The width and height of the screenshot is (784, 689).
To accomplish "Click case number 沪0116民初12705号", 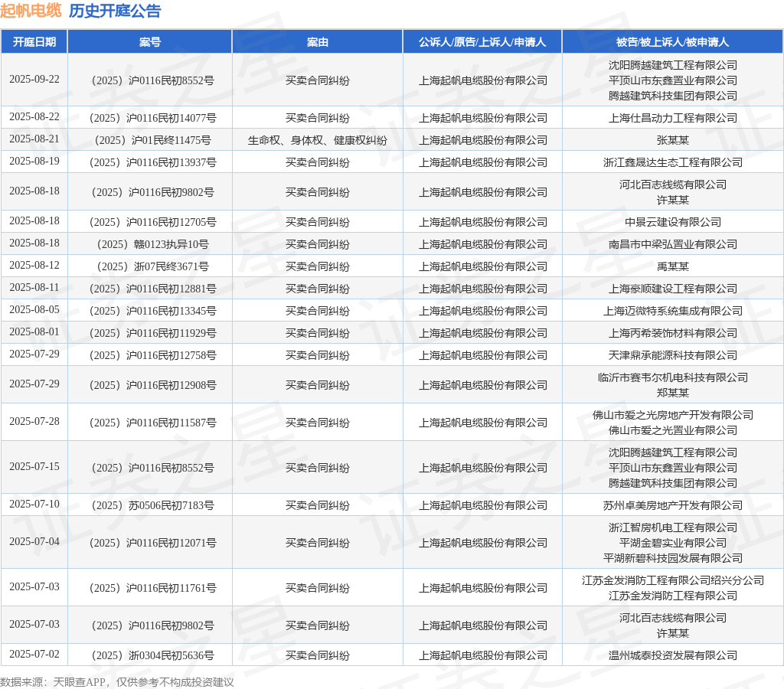I will (x=152, y=222).
